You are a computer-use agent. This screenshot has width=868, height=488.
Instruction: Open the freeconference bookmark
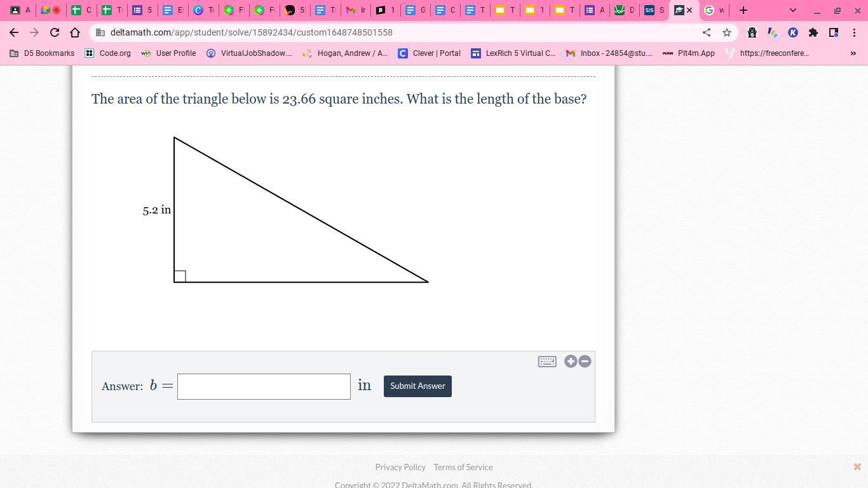(768, 53)
